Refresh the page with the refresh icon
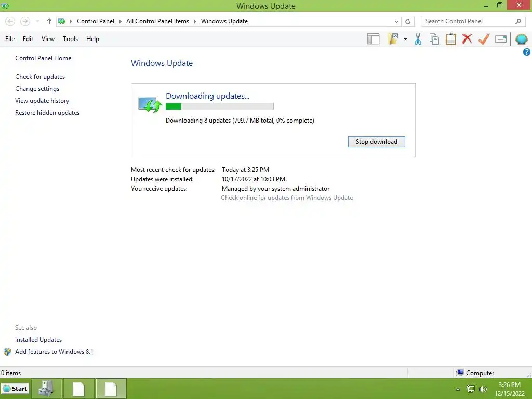The image size is (532, 399). 408,21
